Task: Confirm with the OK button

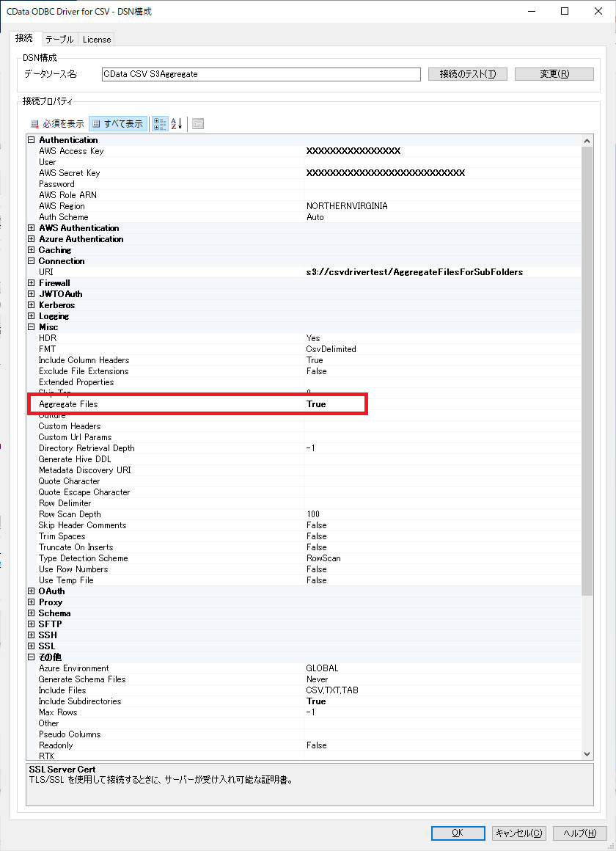Action: pyautogui.click(x=458, y=833)
